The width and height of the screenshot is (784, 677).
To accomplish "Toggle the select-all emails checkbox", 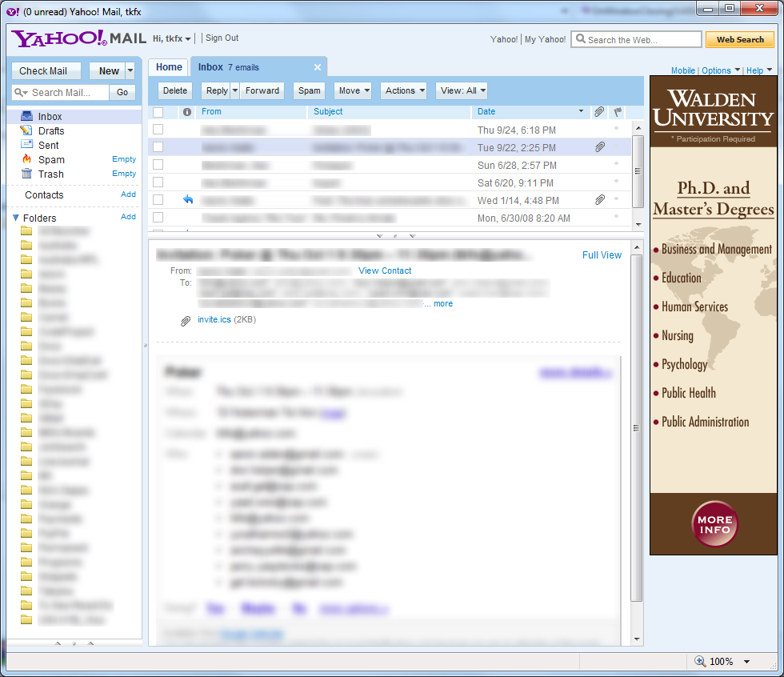I will click(x=158, y=112).
